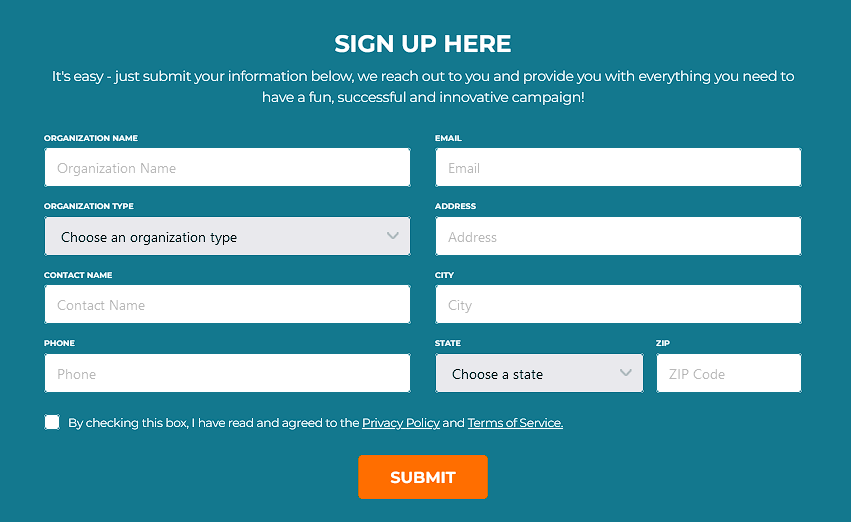This screenshot has width=851, height=522.
Task: Select the ZIP Code input field
Action: [x=729, y=373]
